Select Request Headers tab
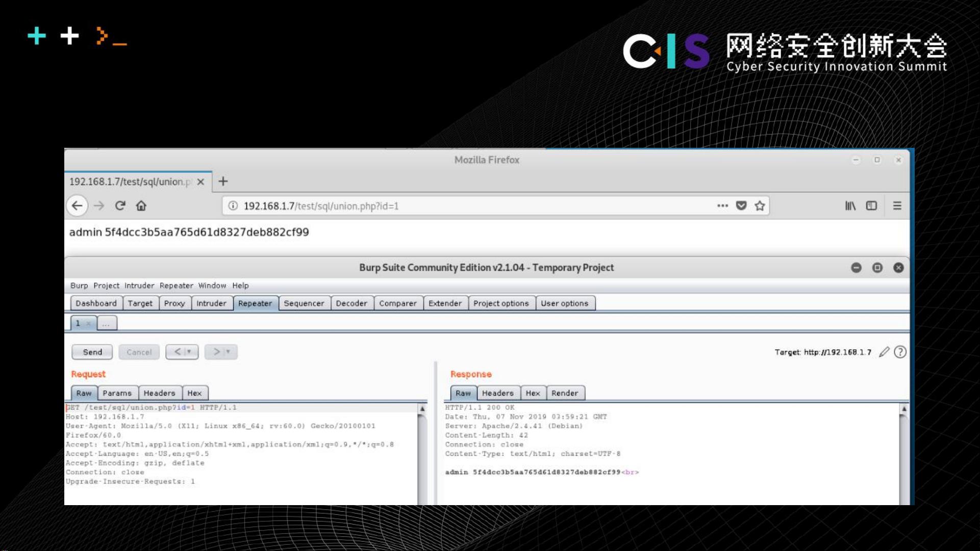Image resolution: width=980 pixels, height=551 pixels. 159,393
